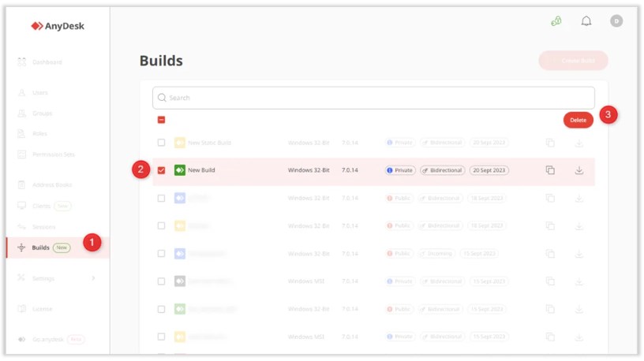The image size is (644, 361).
Task: Click the download icon for New Build
Action: 578,170
